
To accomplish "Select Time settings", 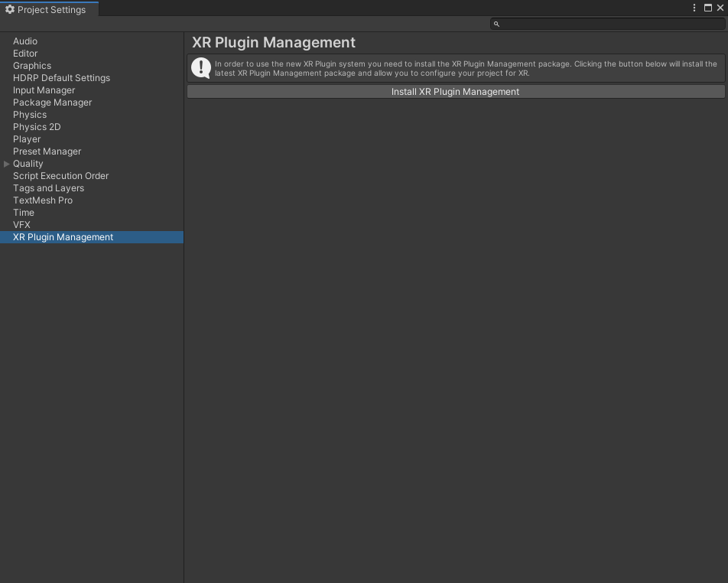I will pyautogui.click(x=24, y=213).
